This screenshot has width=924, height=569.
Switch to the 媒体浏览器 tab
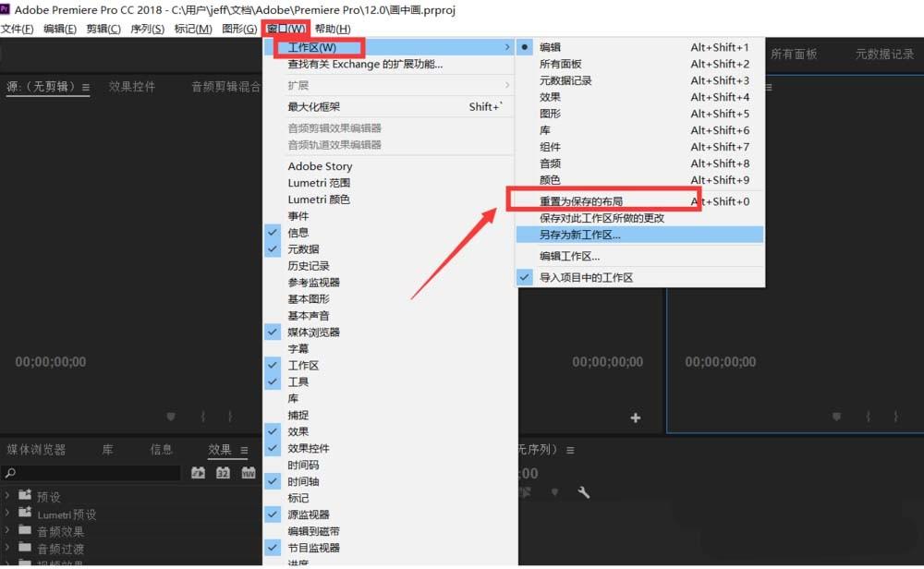coord(35,450)
